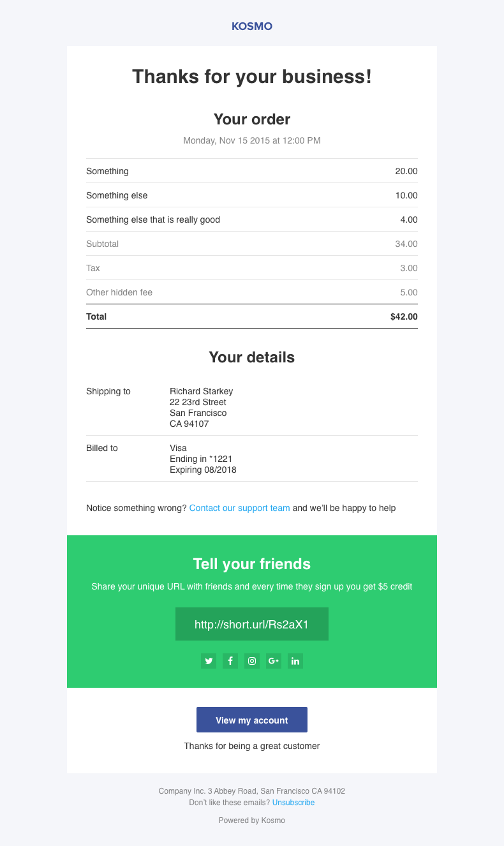
Task: Click the Richard Starkey shipping name
Action: (x=201, y=391)
